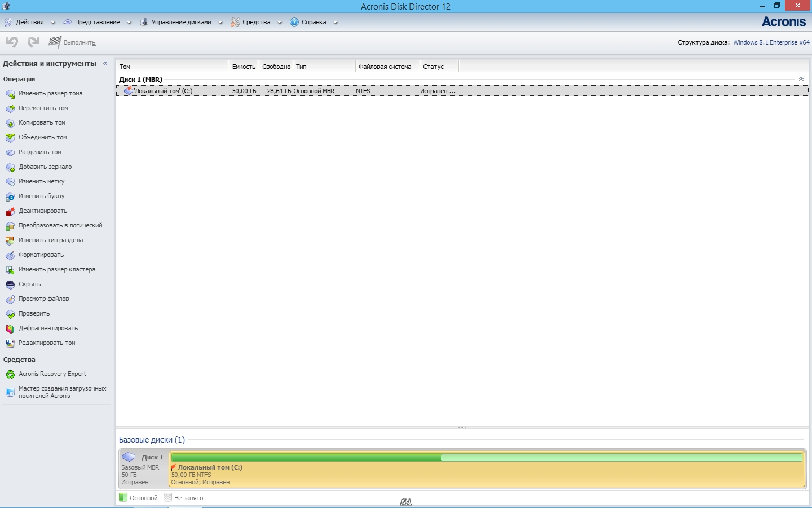Open the Управление дисками menu
The width and height of the screenshot is (812, 508).
pyautogui.click(x=181, y=22)
